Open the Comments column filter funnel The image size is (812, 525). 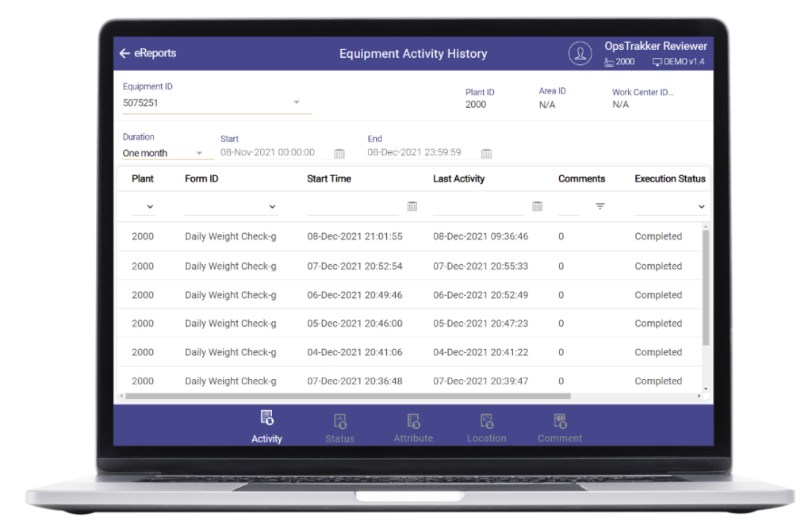pos(600,206)
